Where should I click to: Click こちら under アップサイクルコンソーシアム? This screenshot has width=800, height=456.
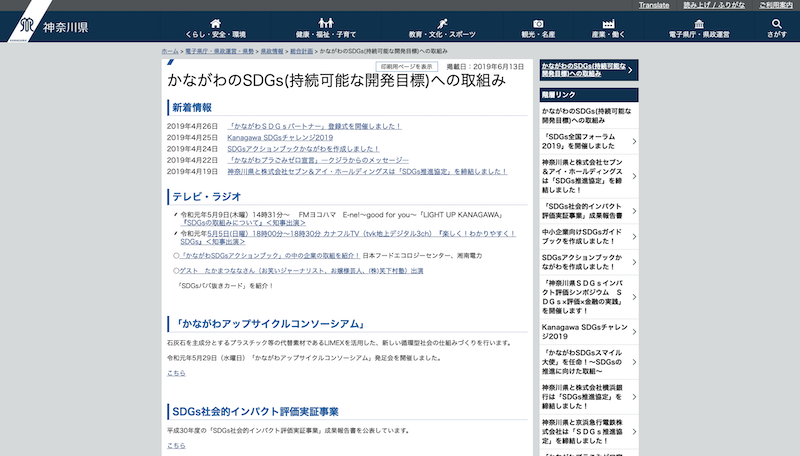[176, 373]
